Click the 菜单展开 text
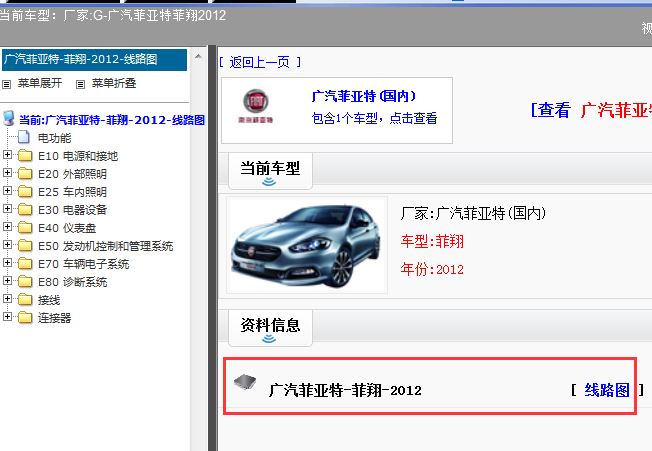Image resolution: width=652 pixels, height=451 pixels. 40,84
